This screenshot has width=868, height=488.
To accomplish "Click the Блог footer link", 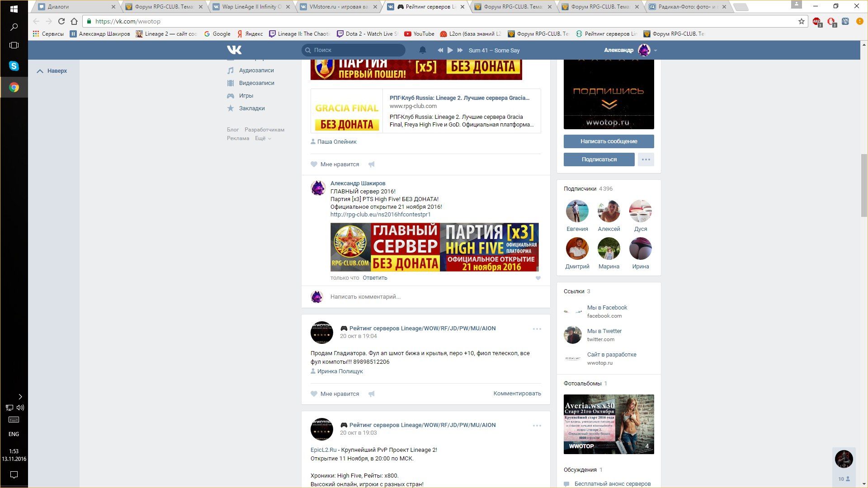I will tap(233, 130).
